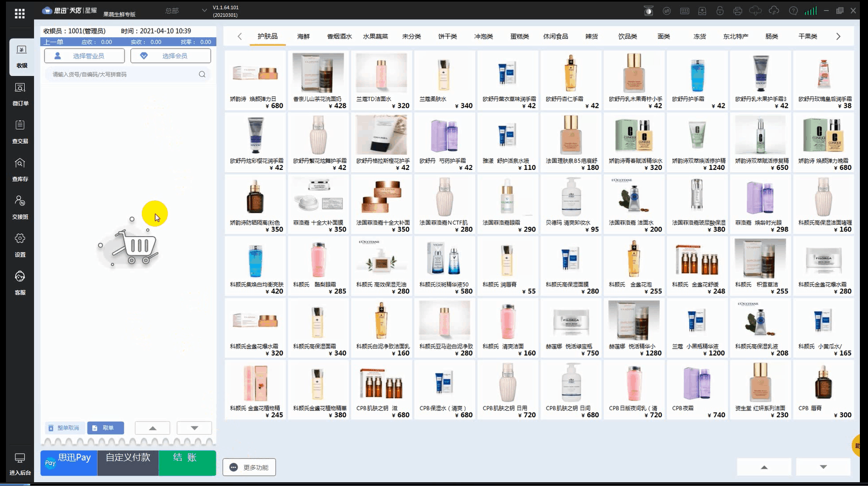Open the 收银 cashier sidebar section

coord(21,57)
